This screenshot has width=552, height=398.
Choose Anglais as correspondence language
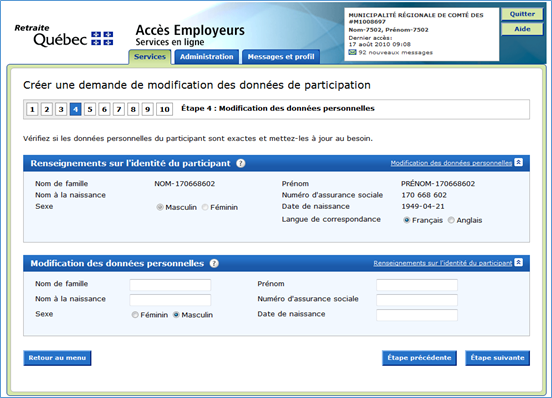(x=451, y=220)
